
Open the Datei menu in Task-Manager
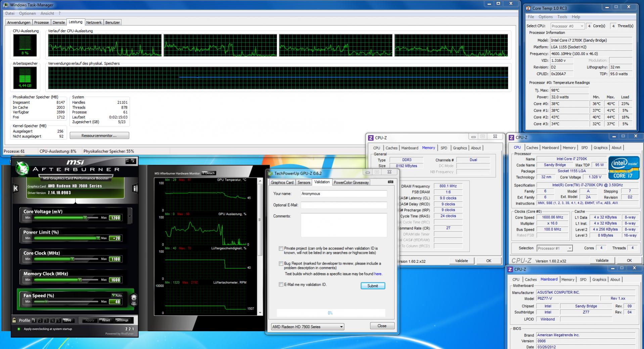pyautogui.click(x=10, y=13)
